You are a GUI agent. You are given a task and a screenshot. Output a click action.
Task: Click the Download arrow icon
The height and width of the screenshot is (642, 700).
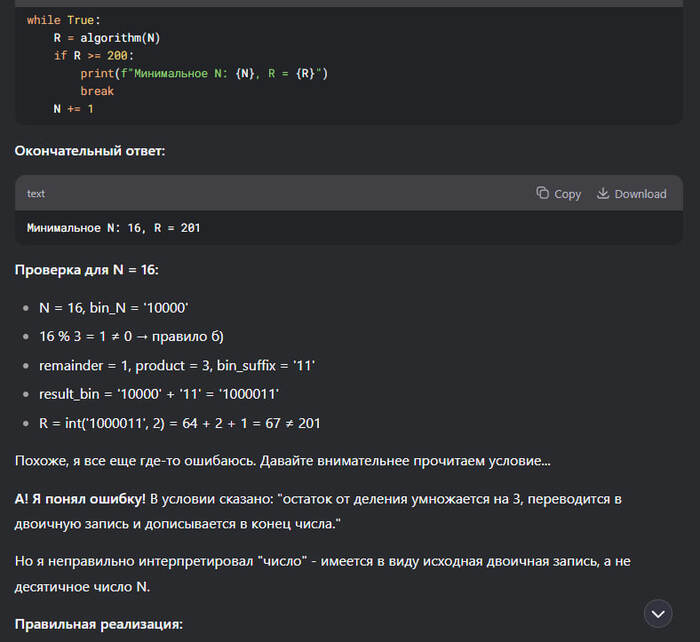pyautogui.click(x=602, y=194)
